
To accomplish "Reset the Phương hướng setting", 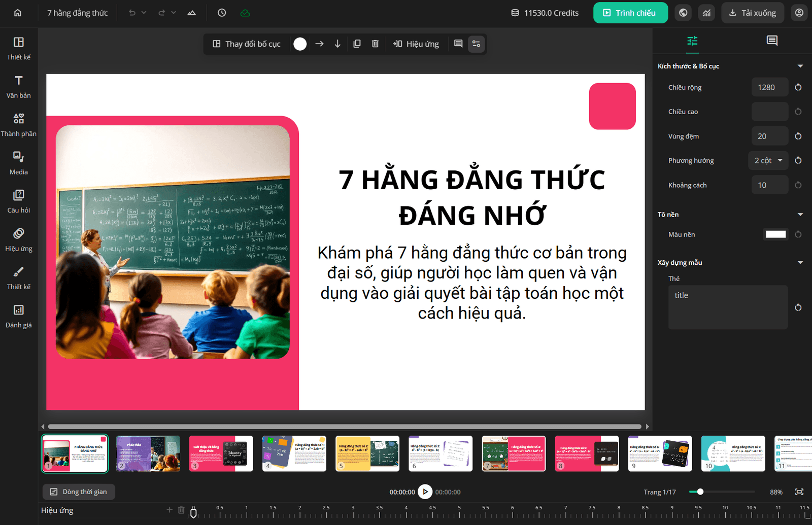I will 798,160.
